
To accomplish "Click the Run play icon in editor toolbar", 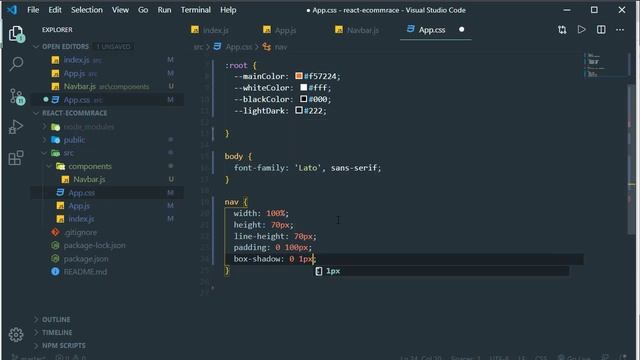I will (x=581, y=29).
